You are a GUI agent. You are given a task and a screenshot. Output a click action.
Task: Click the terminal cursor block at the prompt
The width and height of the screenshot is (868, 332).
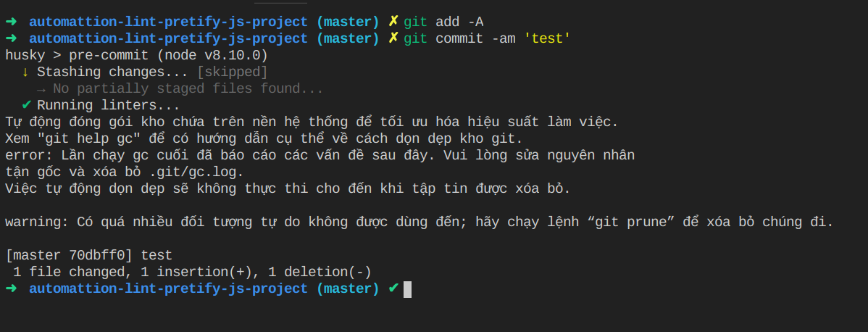[407, 289]
